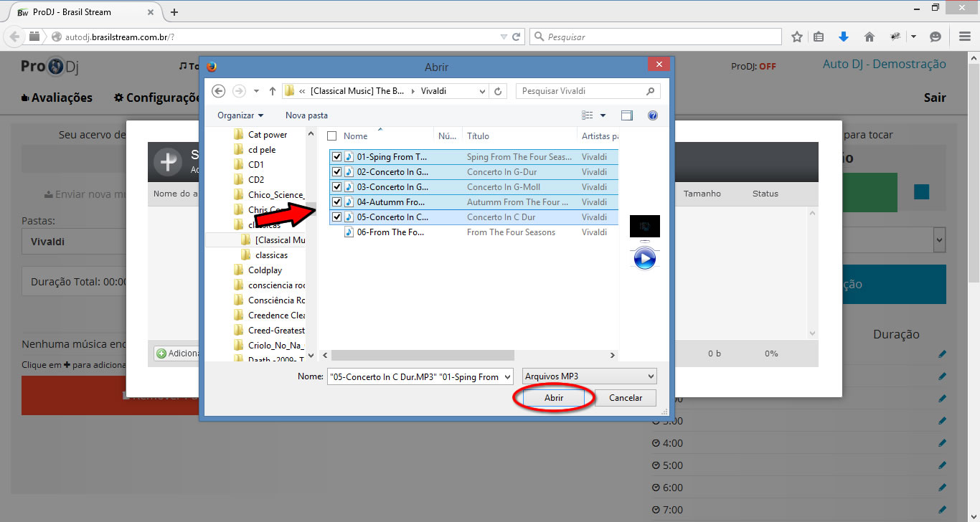
Task: Expand the address path history dropdown
Action: point(481,91)
